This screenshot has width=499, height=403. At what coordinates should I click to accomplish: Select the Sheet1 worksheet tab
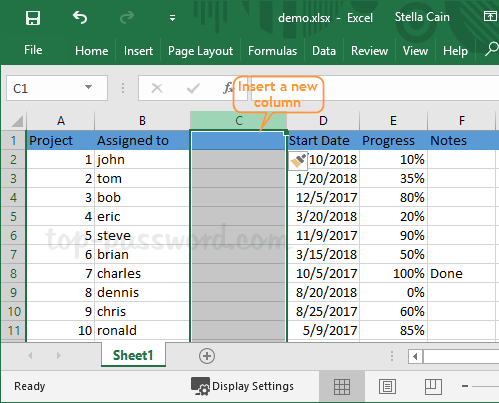(x=133, y=355)
